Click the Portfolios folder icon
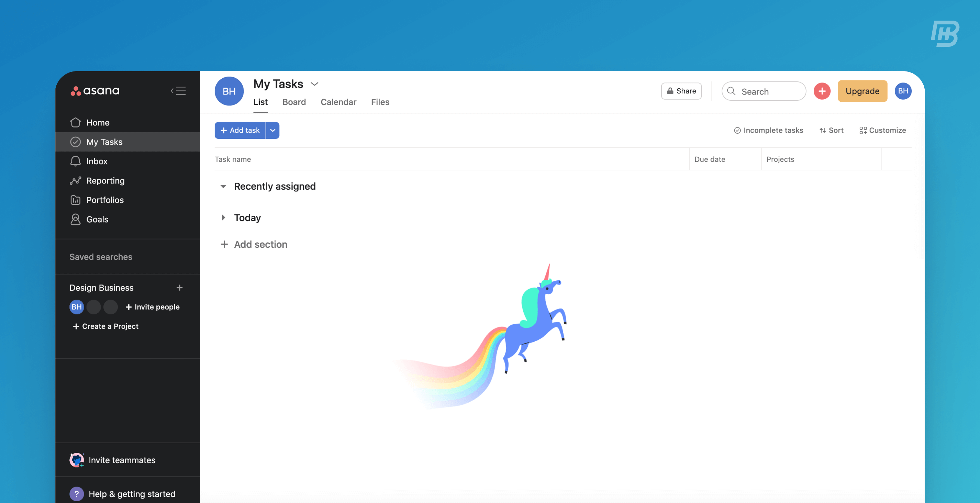The image size is (980, 503). tap(75, 200)
